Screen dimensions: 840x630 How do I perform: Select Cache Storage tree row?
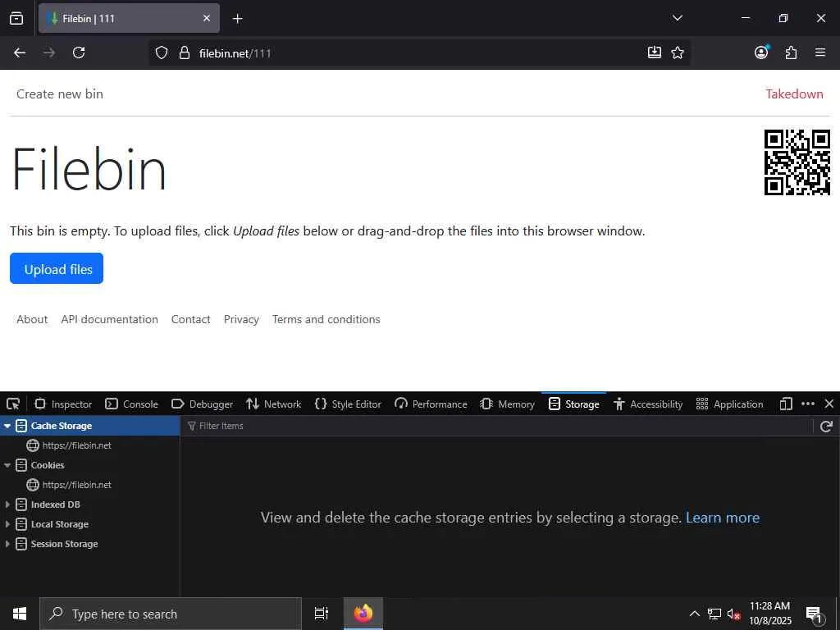click(x=90, y=426)
